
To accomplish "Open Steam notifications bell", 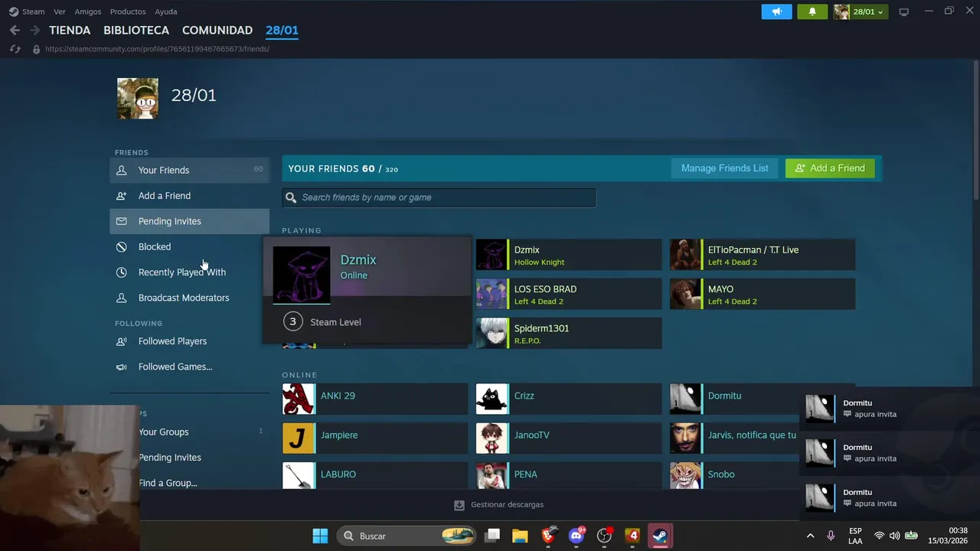I will point(812,11).
